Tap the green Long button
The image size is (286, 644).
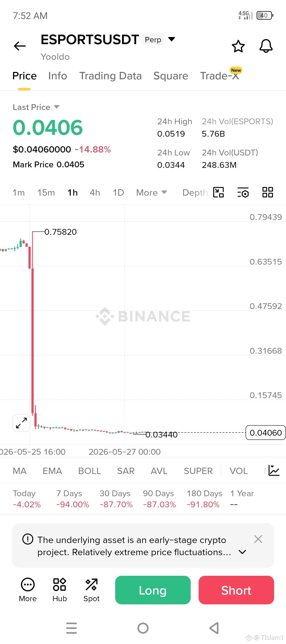pyautogui.click(x=153, y=590)
